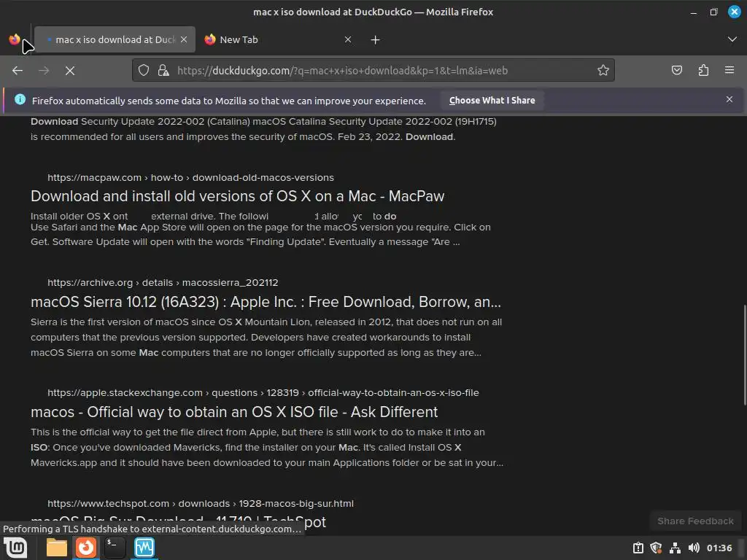Open a new tab with plus
The height and width of the screenshot is (560, 747).
376,40
